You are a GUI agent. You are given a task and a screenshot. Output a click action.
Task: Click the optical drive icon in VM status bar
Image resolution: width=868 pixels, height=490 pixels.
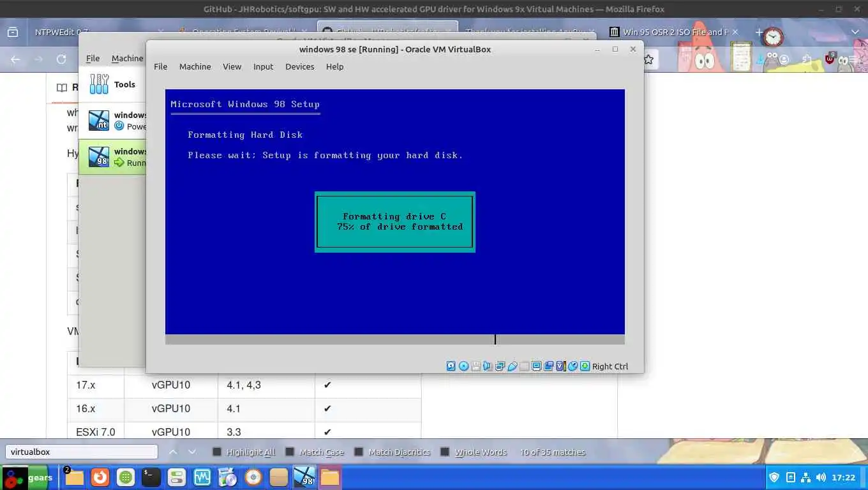click(464, 366)
